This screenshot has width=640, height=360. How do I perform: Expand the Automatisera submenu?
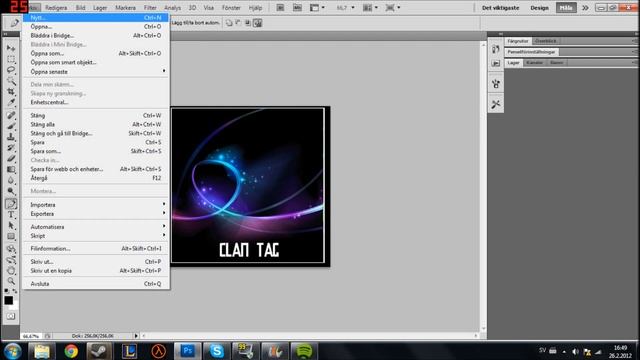pyautogui.click(x=96, y=227)
